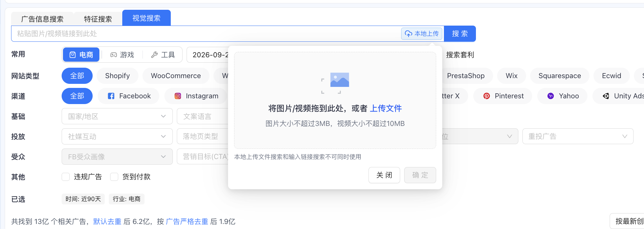Enable the 违规广告 checkbox
The height and width of the screenshot is (229, 644).
coord(66,177)
